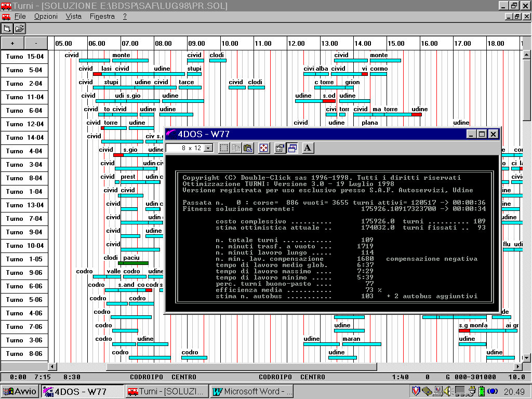Screen dimensions: 532x399
Task: Select the Turno 10-04 row label
Action: [24, 246]
